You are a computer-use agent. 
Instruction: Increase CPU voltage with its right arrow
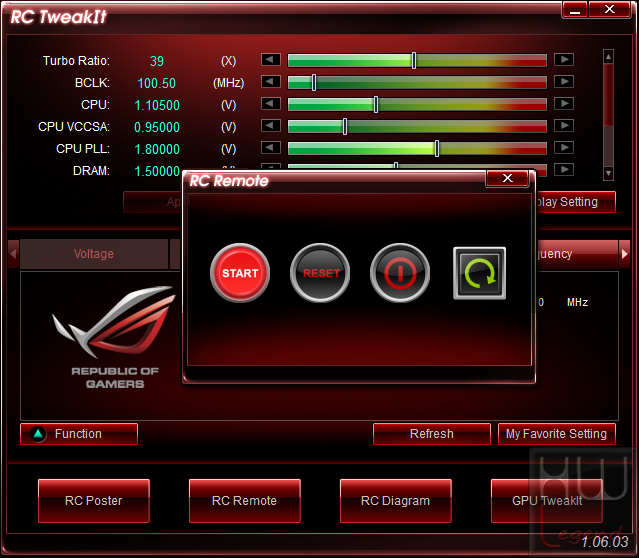pyautogui.click(x=564, y=104)
